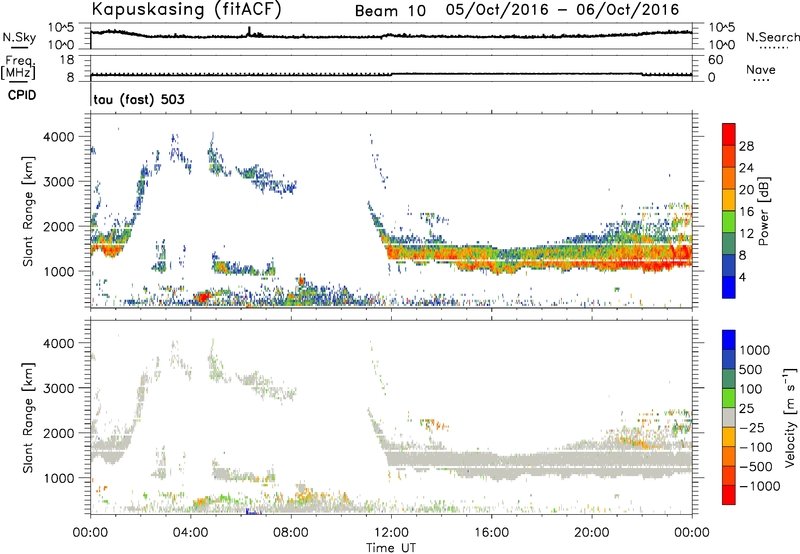Click the 18 tick on the frequency axis
The image size is (800, 554).
[x=67, y=60]
